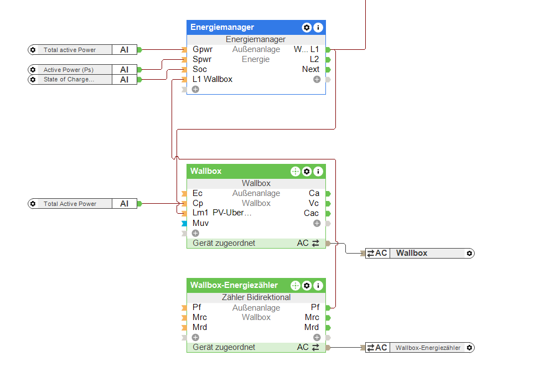Screen dimensions: 544x392
Task: Add output with plus on Wallbox-Energiezähler block
Action: coord(317,338)
